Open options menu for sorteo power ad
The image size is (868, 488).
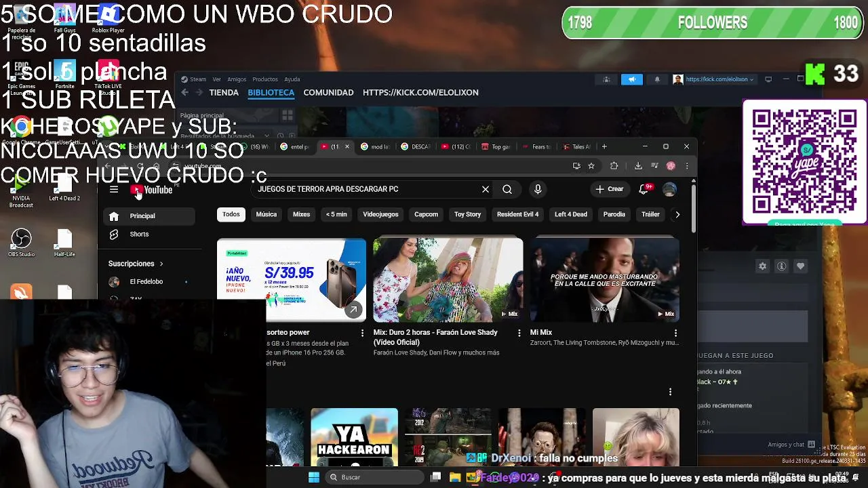[x=362, y=333]
